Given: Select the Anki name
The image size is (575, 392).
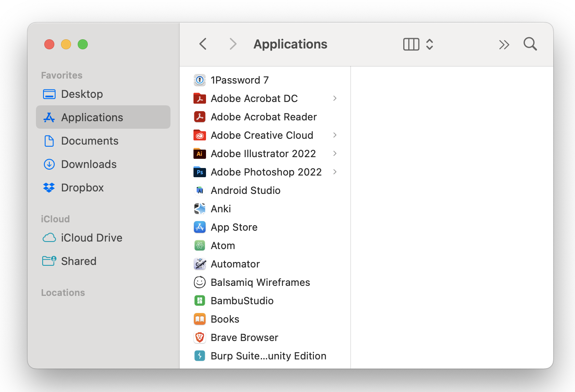Looking at the screenshot, I should (x=221, y=209).
